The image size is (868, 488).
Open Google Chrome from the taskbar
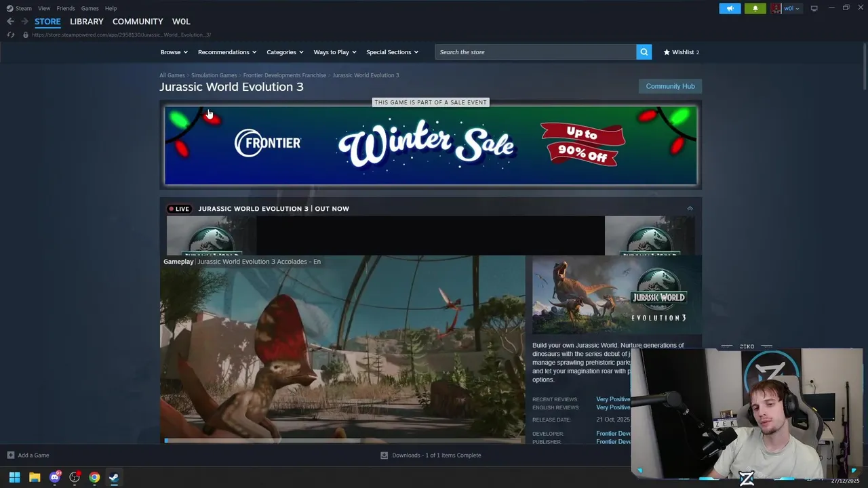[x=94, y=477]
